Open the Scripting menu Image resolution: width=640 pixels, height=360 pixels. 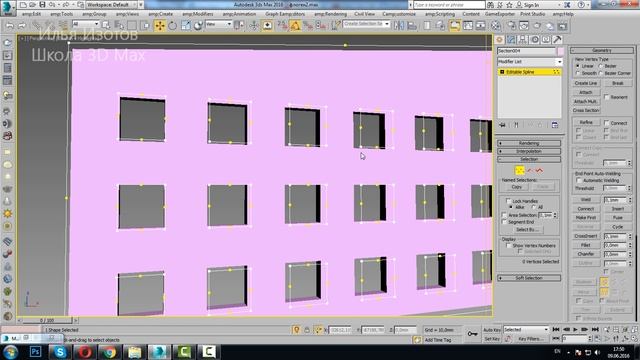tap(440, 14)
